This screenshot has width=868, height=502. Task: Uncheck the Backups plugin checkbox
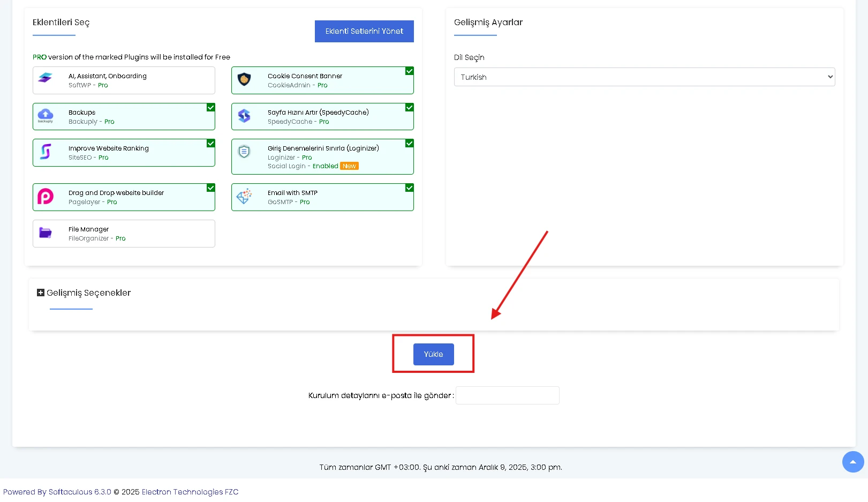[210, 108]
